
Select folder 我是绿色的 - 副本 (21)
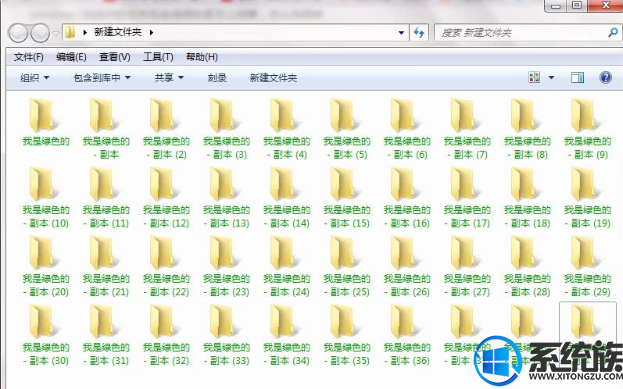pos(106,266)
